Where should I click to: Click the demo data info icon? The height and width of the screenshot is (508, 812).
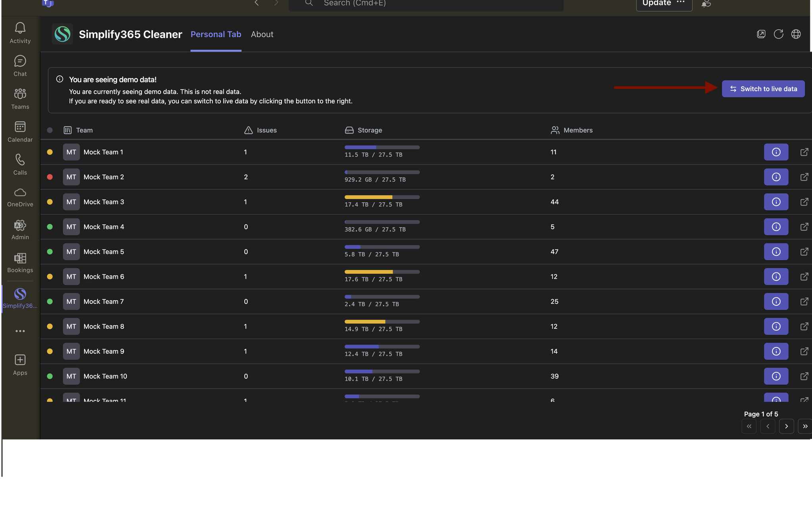coord(60,79)
